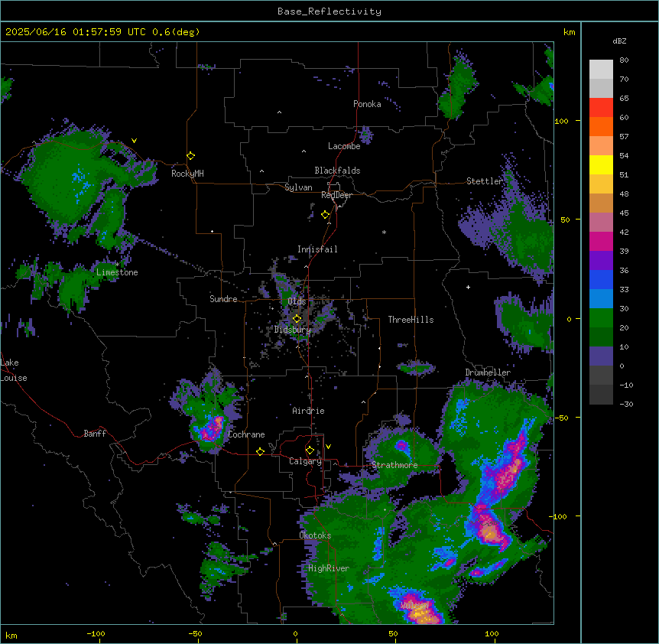659x644 pixels.
Task: Click the bright orange swatch below red in the legend
Action: (x=601, y=126)
